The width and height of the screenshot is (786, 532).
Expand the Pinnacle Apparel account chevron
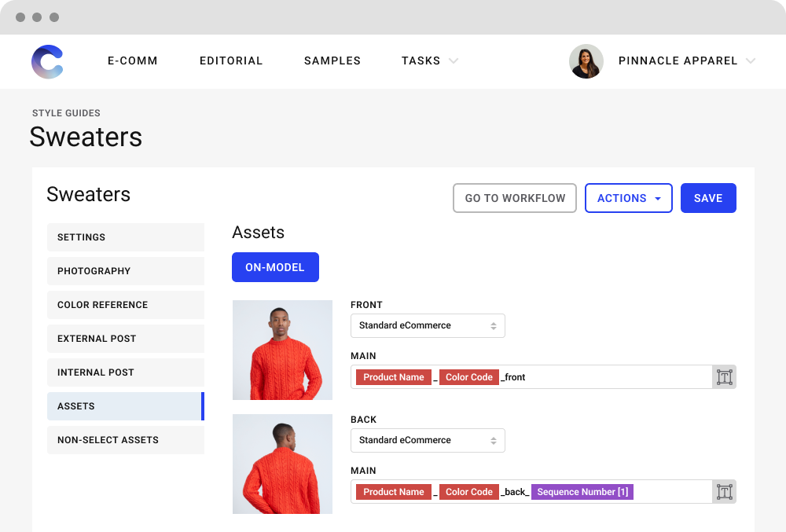750,61
